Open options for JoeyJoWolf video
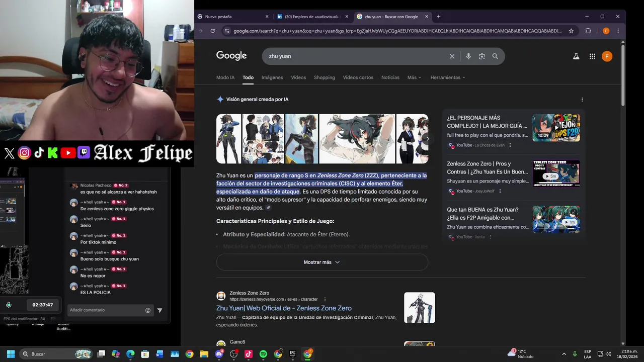 coord(500,191)
